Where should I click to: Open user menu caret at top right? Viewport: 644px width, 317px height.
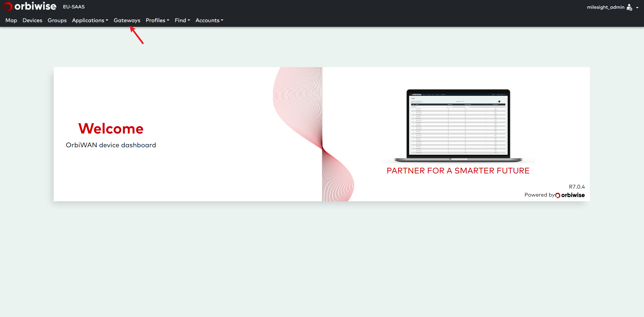pos(637,8)
